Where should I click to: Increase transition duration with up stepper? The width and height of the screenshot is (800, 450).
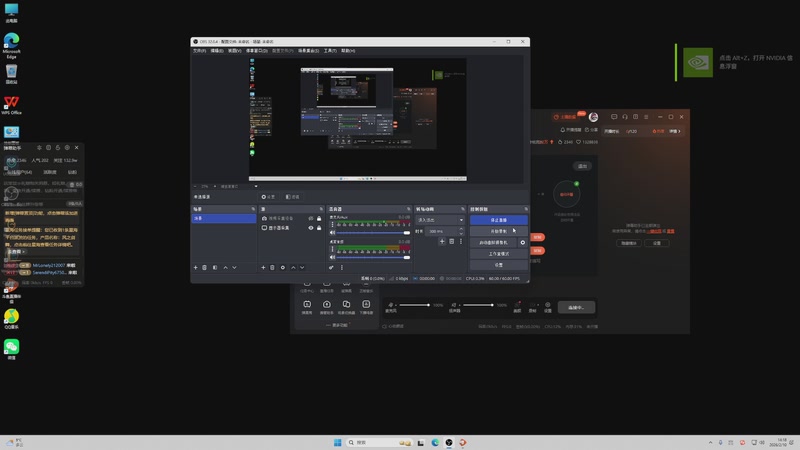[x=461, y=230]
